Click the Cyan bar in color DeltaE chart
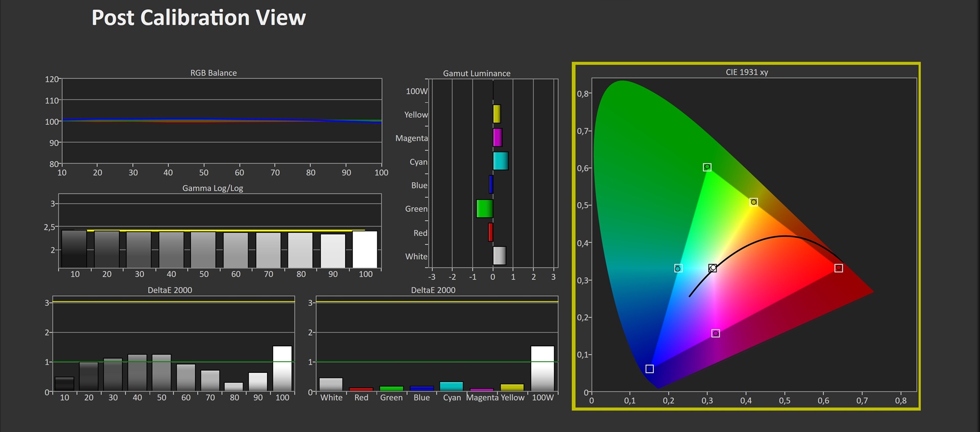Viewport: 980px width, 432px height. 451,386
